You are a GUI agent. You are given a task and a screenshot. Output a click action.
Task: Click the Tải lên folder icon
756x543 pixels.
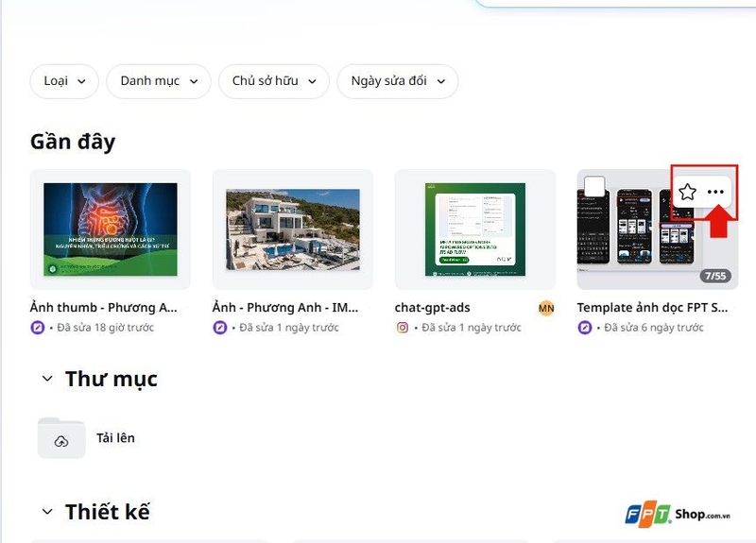tap(61, 438)
